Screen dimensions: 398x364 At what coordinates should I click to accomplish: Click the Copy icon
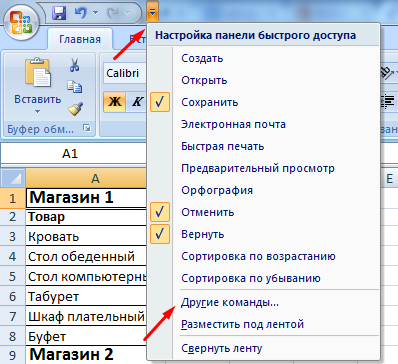[75, 86]
